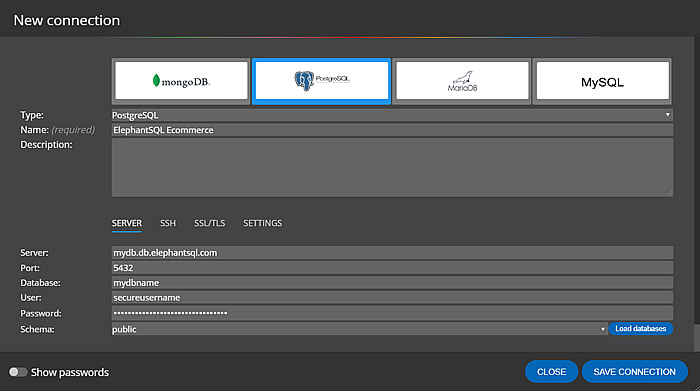Screen dimensions: 700x391
Task: Click the User field with secureusername
Action: (392, 297)
